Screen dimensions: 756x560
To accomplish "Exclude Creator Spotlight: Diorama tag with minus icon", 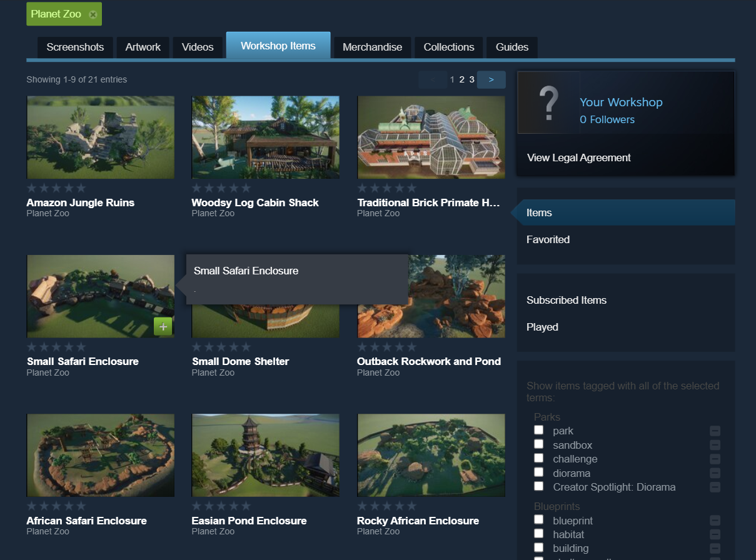I will (715, 487).
